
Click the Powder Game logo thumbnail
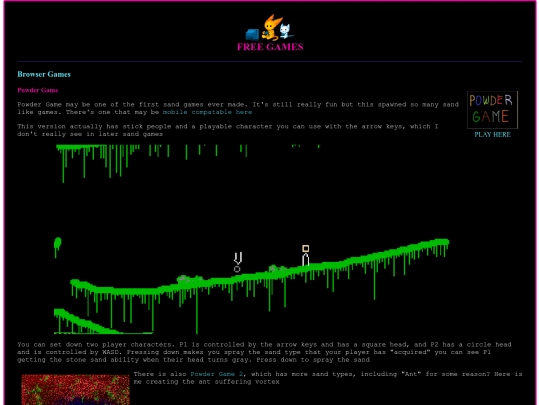tap(492, 110)
